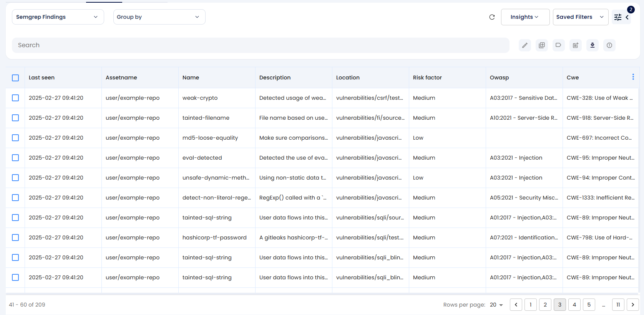Sort by the Risk factor column header

tap(427, 78)
